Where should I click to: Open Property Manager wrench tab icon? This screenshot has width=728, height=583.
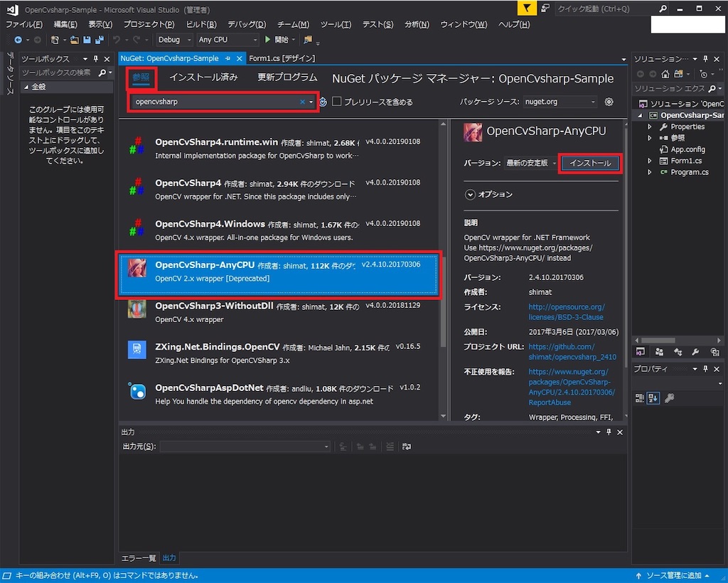695,352
